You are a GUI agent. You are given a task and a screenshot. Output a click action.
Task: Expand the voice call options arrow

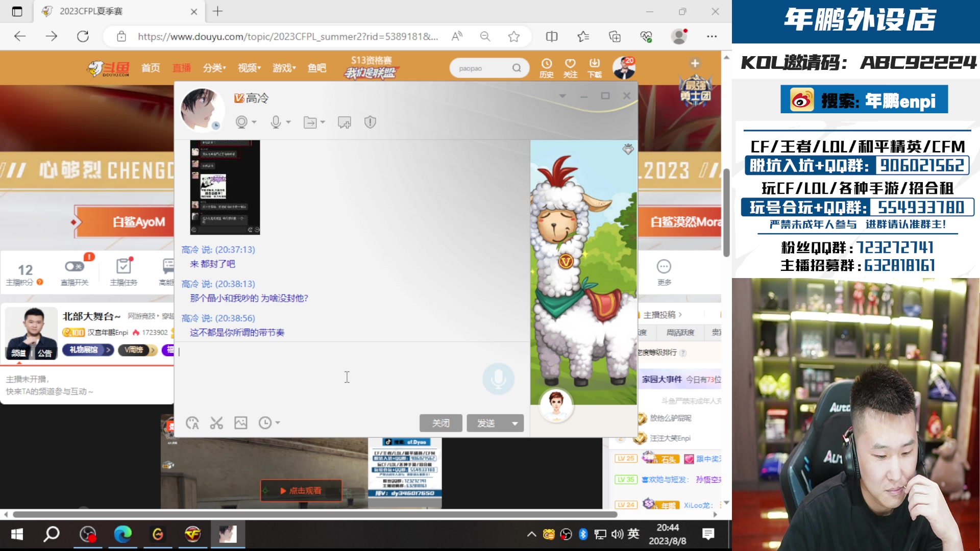pyautogui.click(x=288, y=122)
